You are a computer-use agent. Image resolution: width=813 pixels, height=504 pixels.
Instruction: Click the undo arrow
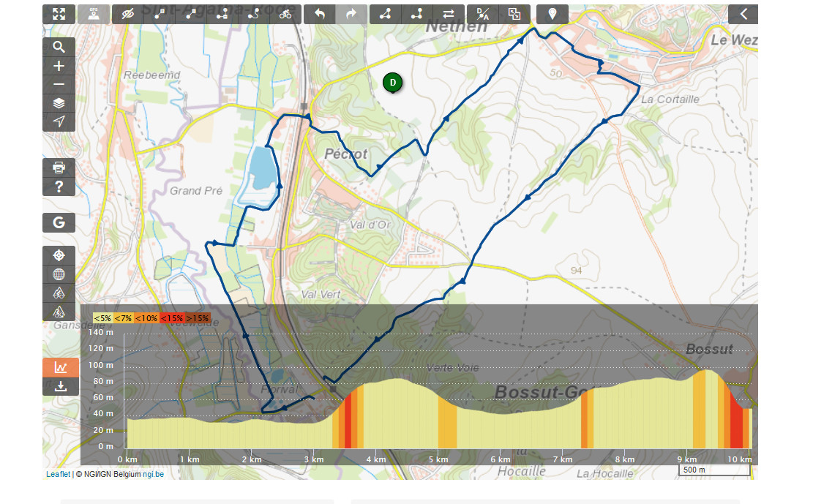click(x=319, y=14)
